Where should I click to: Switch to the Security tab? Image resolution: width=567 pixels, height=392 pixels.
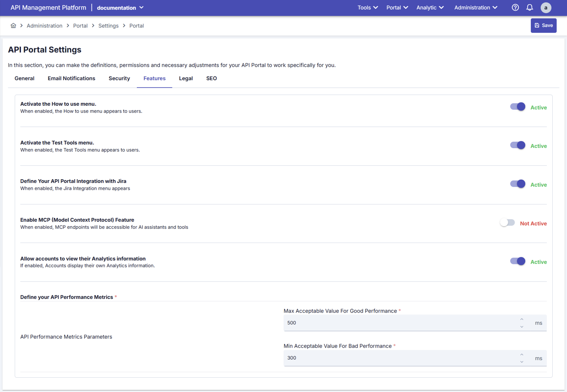point(119,78)
